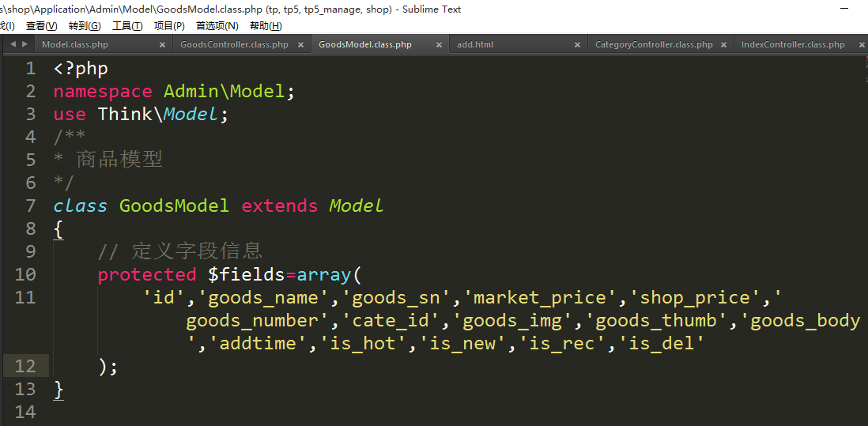Viewport: 868px width, 426px height.
Task: Close the add.html tab
Action: [578, 45]
